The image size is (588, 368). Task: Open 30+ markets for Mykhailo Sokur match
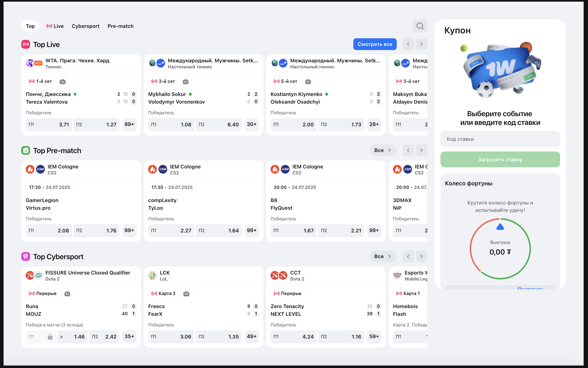252,124
